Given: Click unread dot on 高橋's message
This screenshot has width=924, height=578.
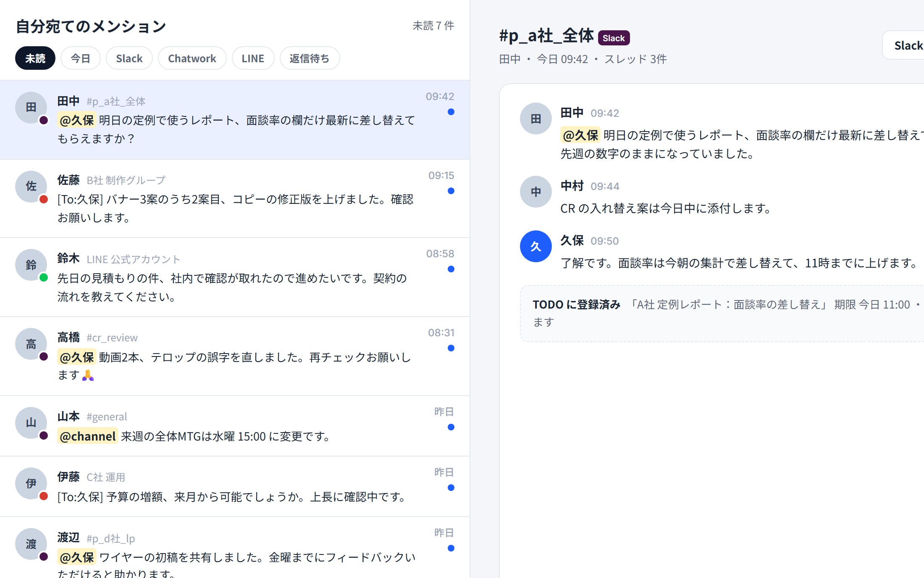Looking at the screenshot, I should [451, 348].
